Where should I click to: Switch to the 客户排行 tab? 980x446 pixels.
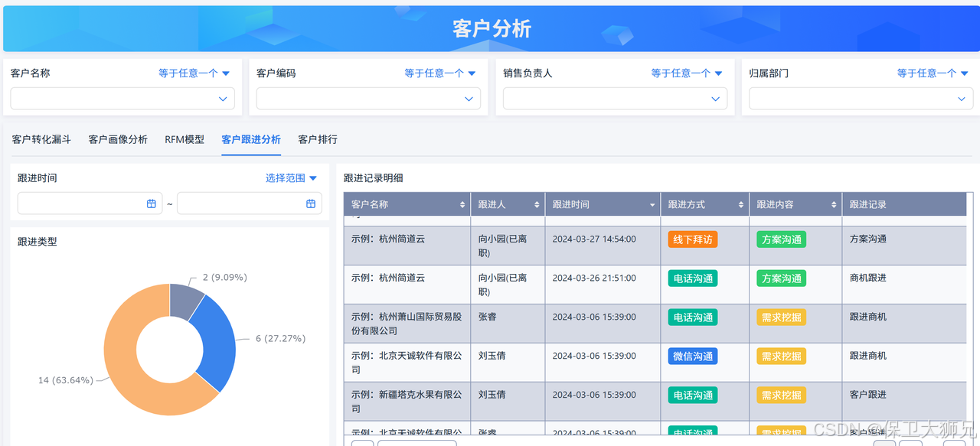318,140
